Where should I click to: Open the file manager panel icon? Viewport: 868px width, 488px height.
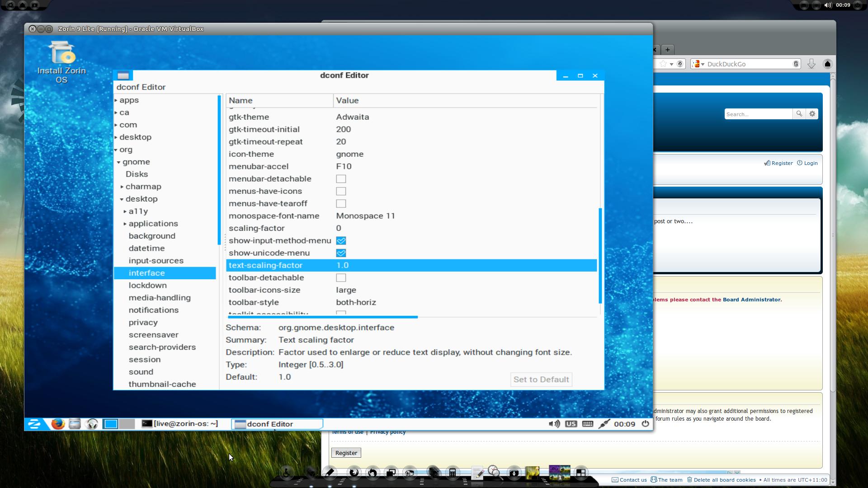tap(75, 424)
